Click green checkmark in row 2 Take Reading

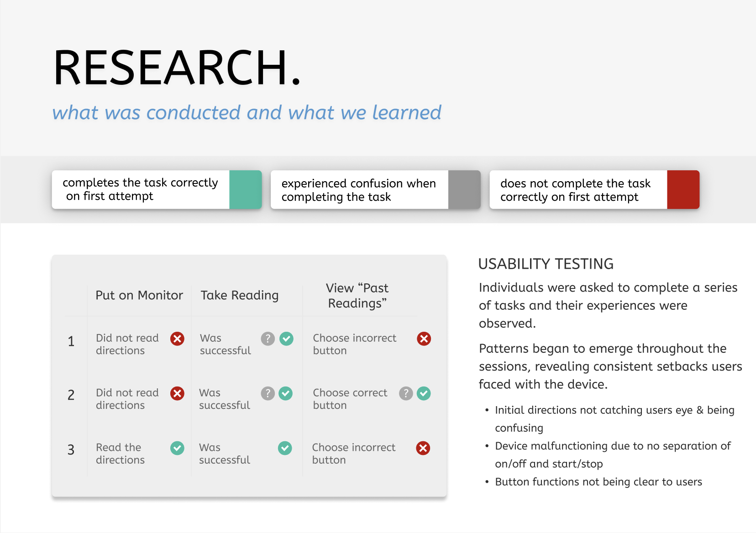(286, 393)
